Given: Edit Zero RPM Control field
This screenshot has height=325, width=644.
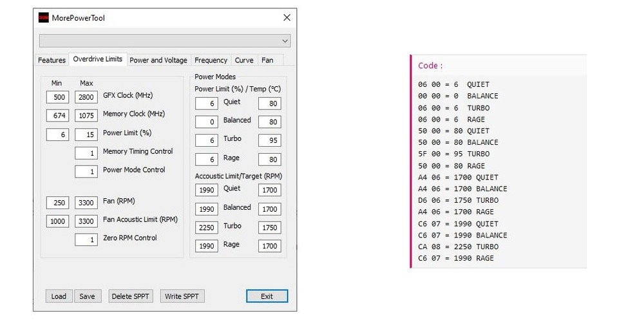Looking at the screenshot, I should [86, 239].
